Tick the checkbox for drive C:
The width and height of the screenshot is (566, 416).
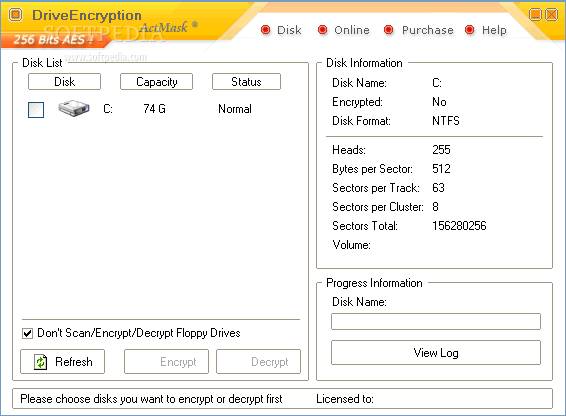click(36, 110)
